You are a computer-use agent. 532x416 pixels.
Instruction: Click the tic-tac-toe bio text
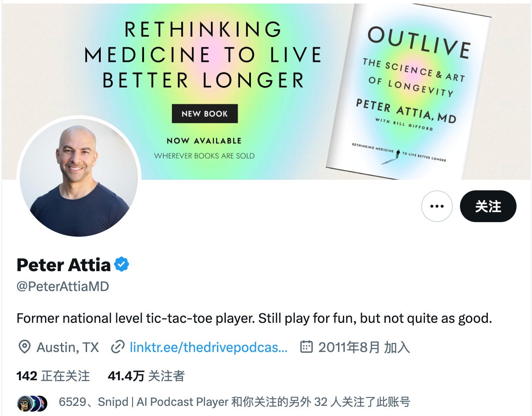[x=254, y=318]
